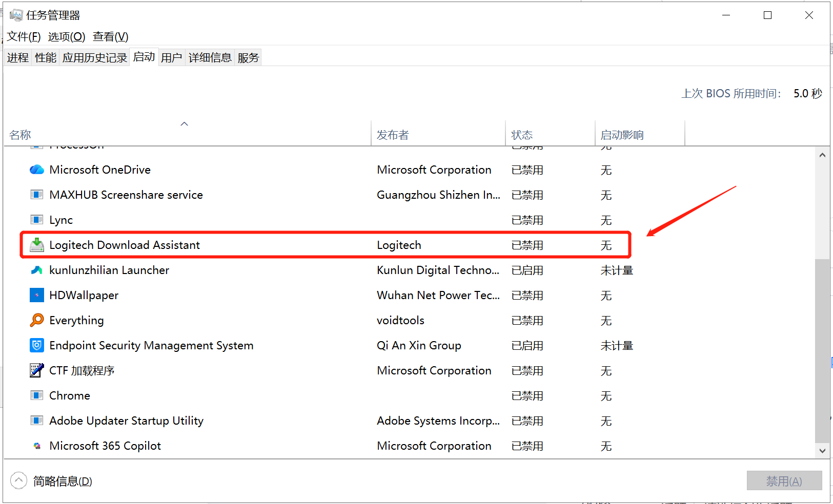The width and height of the screenshot is (833, 504).
Task: Sort by the 发布者 column header
Action: pyautogui.click(x=438, y=133)
